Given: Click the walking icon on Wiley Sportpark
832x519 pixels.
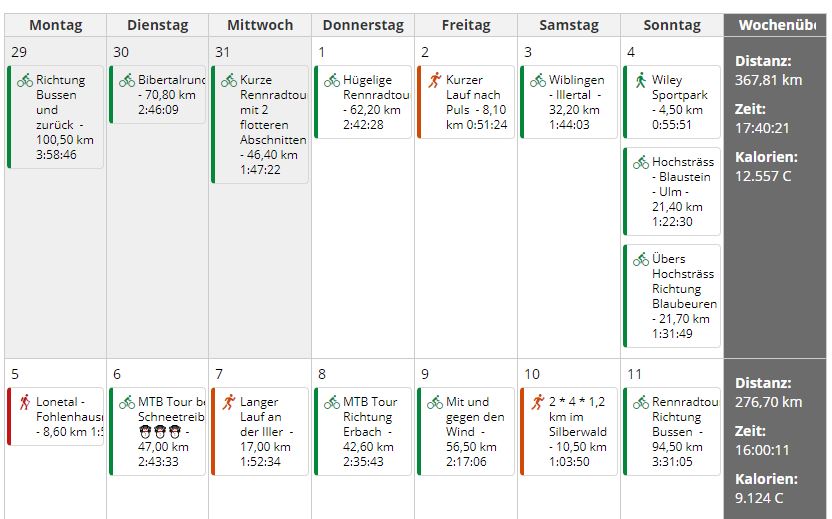Looking at the screenshot, I should click(x=640, y=80).
